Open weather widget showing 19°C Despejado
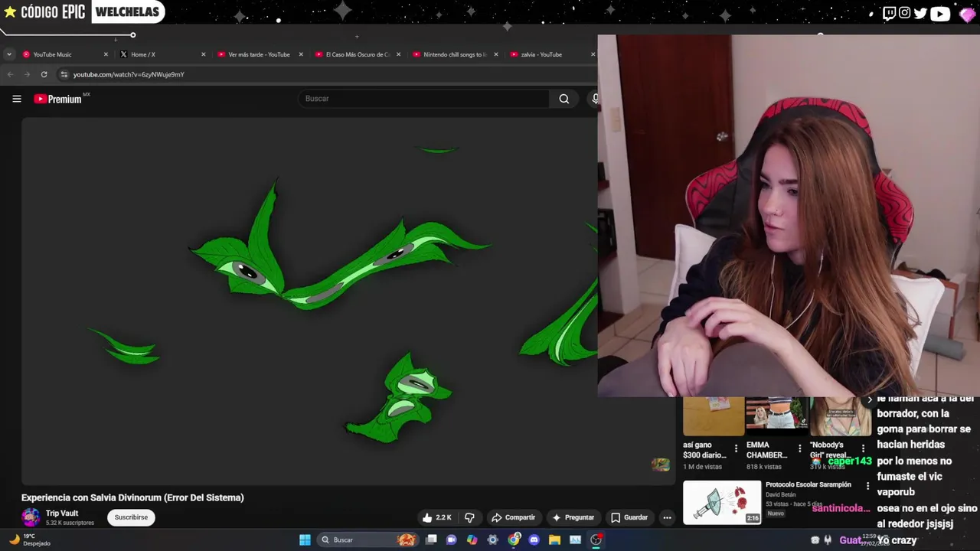The height and width of the screenshot is (551, 980). coord(31,540)
